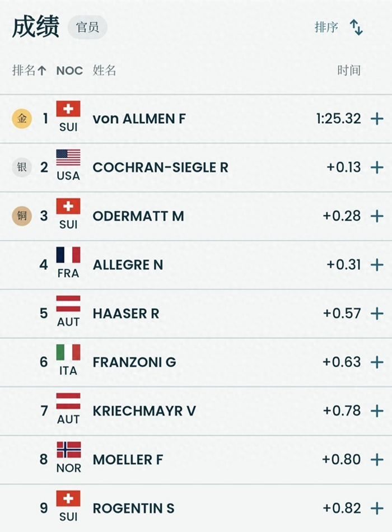This screenshot has width=392, height=532.
Task: Expand COCHRAN-SIEGLE R row with plus
Action: 377,167
